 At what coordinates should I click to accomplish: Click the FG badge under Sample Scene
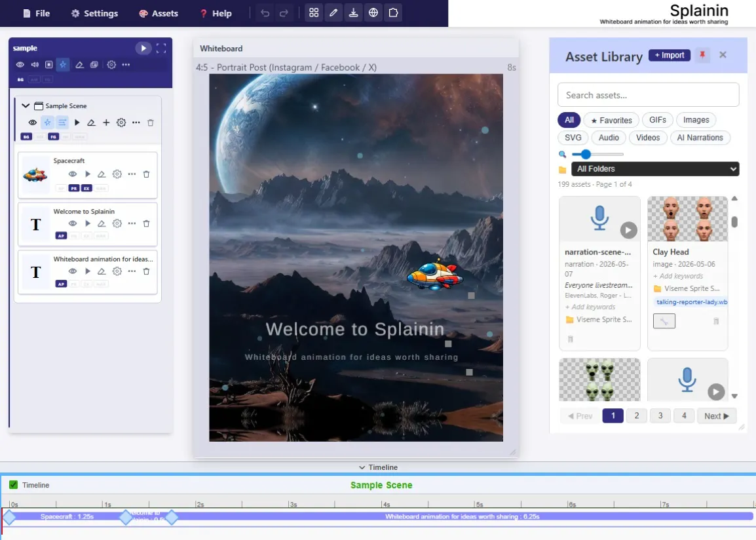pos(53,137)
